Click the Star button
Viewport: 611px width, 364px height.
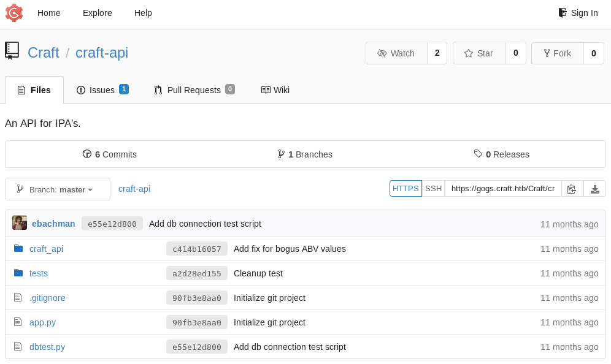(x=479, y=53)
